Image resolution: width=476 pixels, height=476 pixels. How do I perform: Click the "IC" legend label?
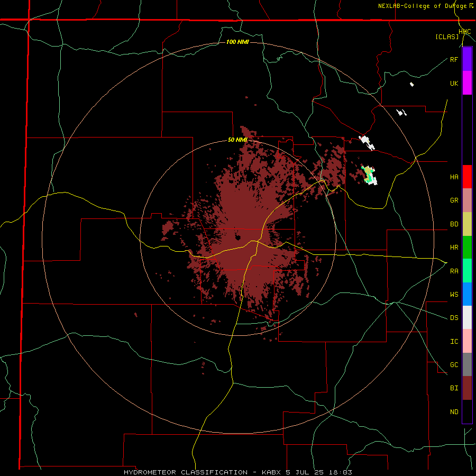[454, 342]
